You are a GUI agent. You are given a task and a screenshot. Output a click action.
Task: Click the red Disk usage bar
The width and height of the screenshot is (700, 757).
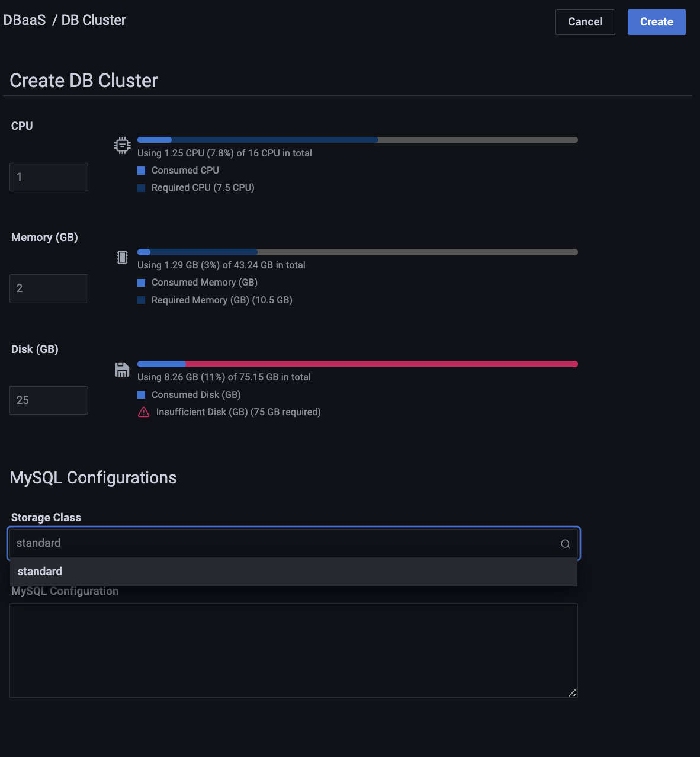(x=381, y=364)
